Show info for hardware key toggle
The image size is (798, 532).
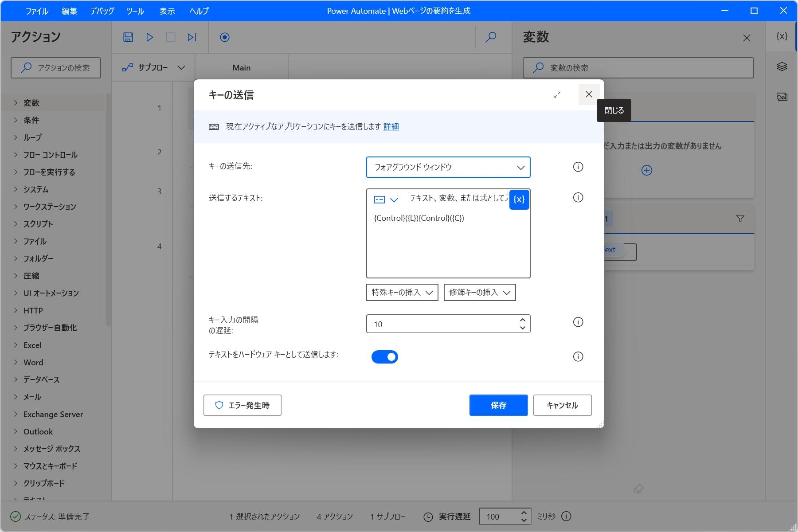pos(578,356)
